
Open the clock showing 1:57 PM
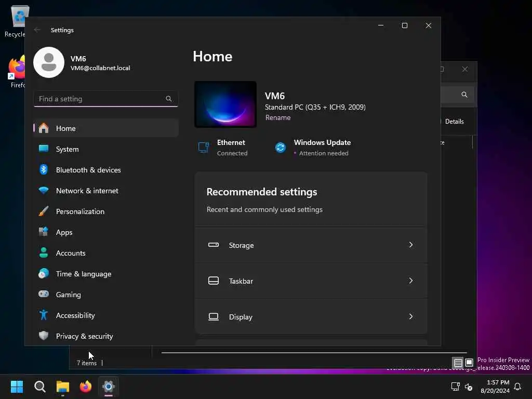(x=495, y=387)
